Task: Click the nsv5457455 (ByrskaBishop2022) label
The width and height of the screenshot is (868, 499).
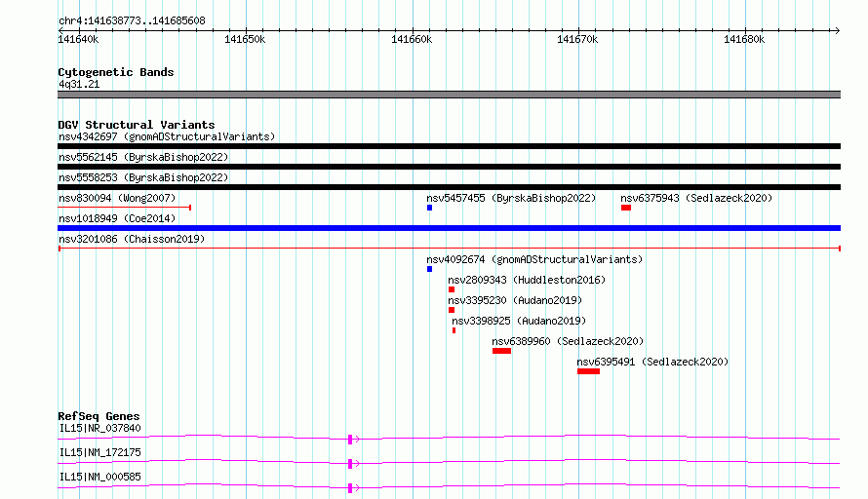Action: click(x=511, y=198)
